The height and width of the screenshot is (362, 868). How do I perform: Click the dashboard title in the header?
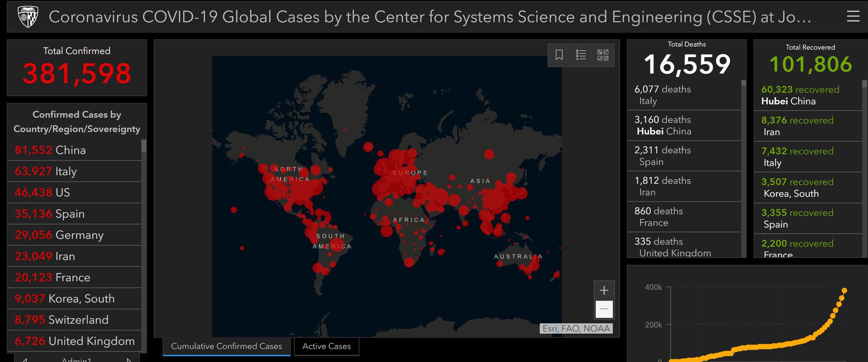pyautogui.click(x=430, y=17)
